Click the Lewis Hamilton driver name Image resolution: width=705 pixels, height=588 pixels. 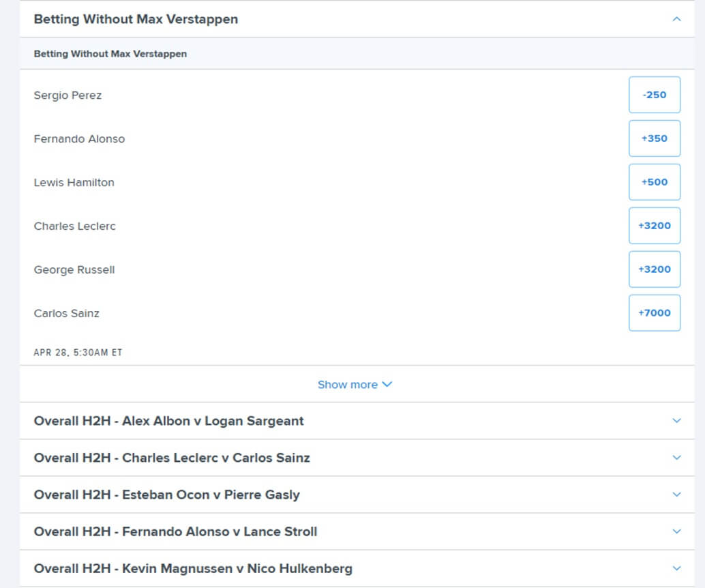coord(74,183)
